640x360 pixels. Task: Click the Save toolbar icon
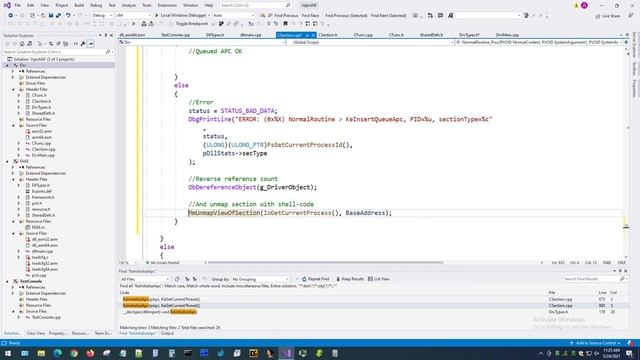point(51,16)
